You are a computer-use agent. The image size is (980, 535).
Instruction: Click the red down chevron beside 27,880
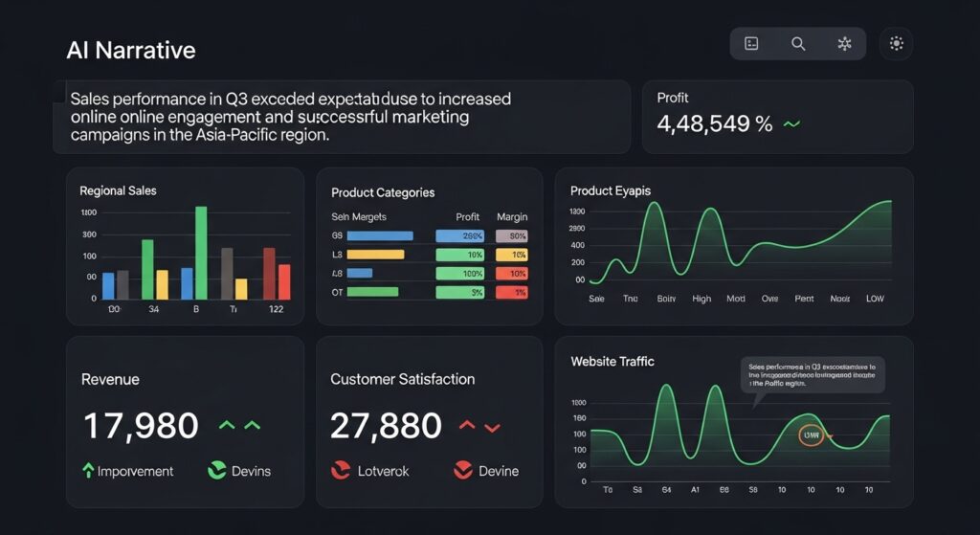click(x=492, y=427)
